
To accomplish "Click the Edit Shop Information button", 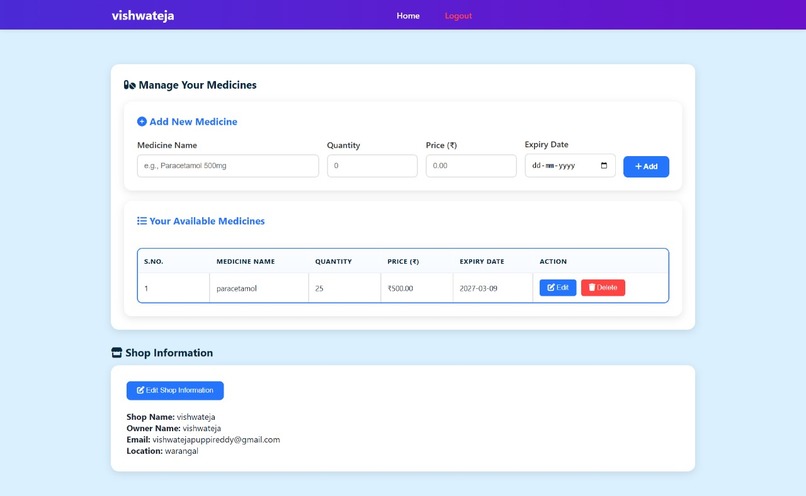I will (175, 390).
